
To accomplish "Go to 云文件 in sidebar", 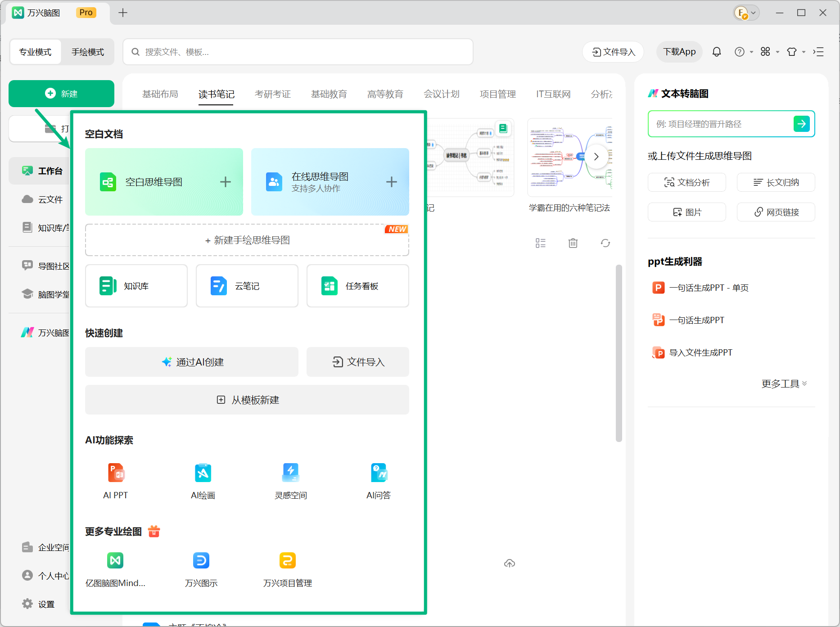I will coord(42,199).
